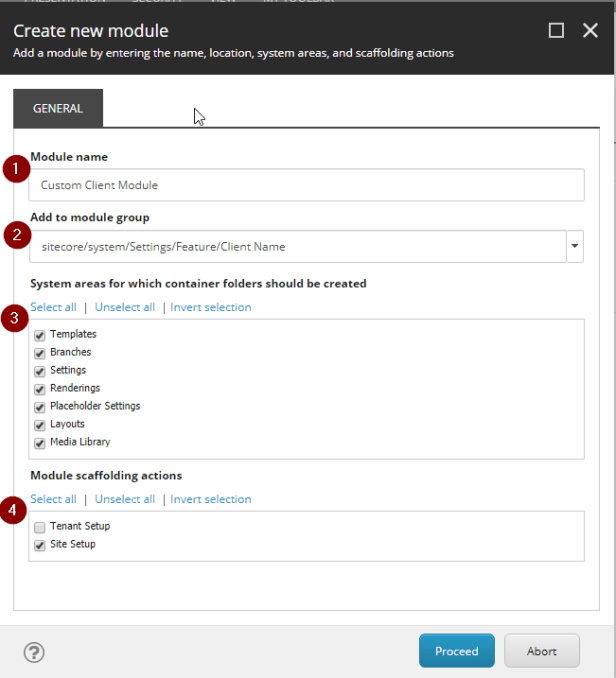Open the module group dropdown arrow
The image size is (616, 678).
pyautogui.click(x=574, y=246)
